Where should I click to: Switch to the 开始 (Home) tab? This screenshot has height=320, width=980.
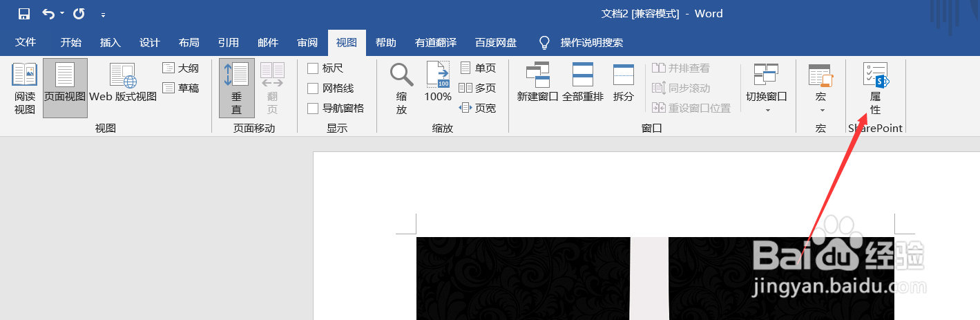[x=70, y=42]
